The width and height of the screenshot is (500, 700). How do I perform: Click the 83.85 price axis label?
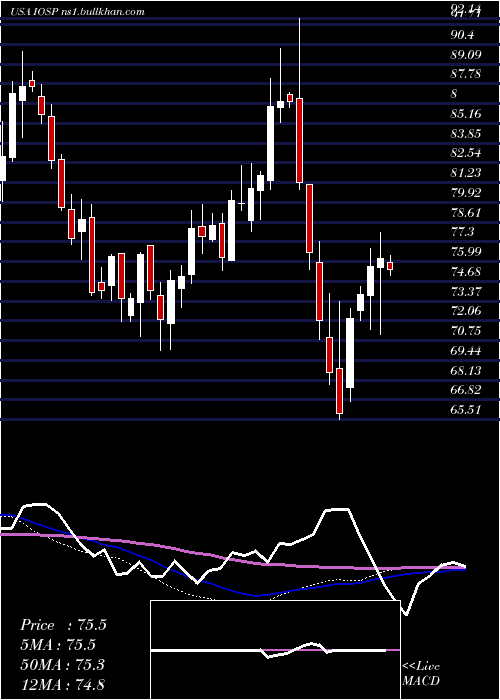pos(466,133)
